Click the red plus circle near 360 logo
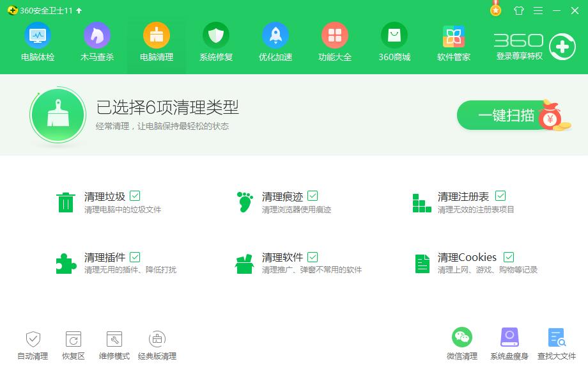This screenshot has height=371, width=588. click(562, 46)
